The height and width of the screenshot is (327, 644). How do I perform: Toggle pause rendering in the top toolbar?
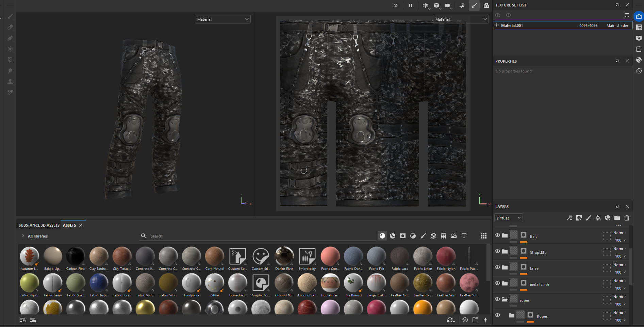411,5
